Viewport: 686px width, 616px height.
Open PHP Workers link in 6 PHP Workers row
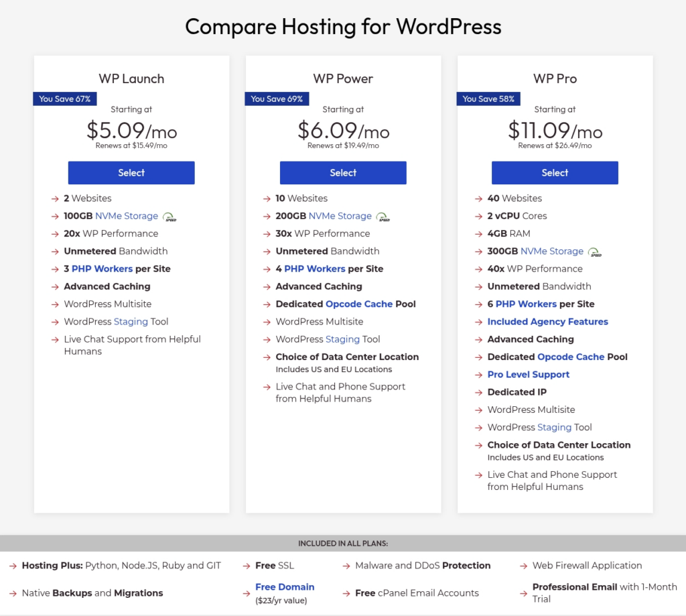[x=526, y=304]
